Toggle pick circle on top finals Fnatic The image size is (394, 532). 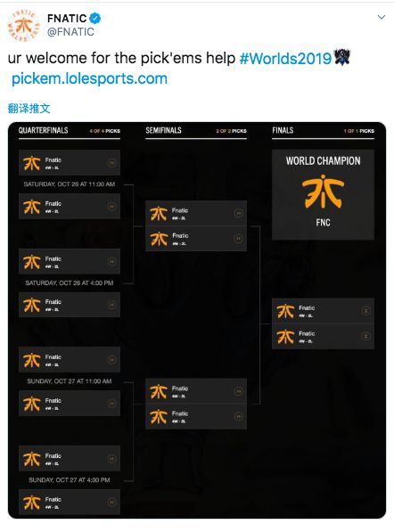tap(365, 311)
